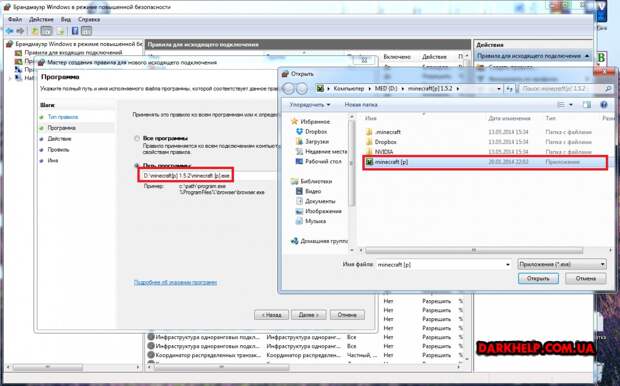The height and width of the screenshot is (386, 620).
Task: Click the firewall tree horizontal scrollbar
Action: pos(47,367)
